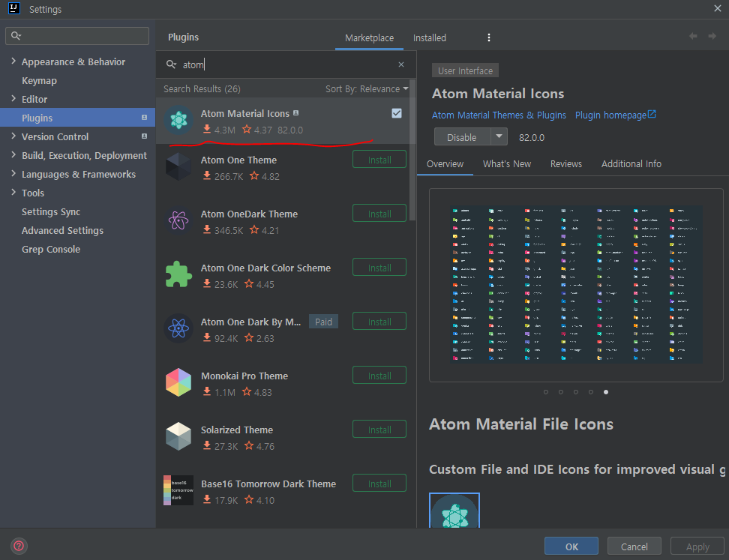
Task: Click the plugin search magnifier icon
Action: (x=171, y=64)
